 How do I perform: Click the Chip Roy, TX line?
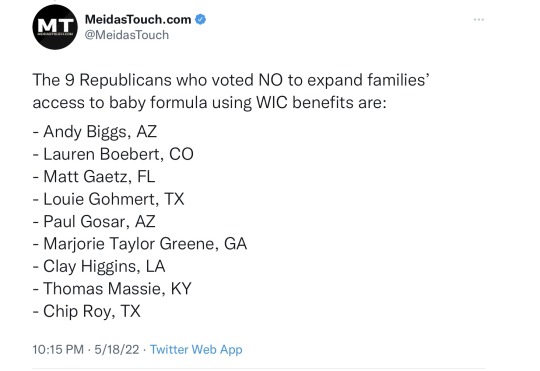coord(86,311)
